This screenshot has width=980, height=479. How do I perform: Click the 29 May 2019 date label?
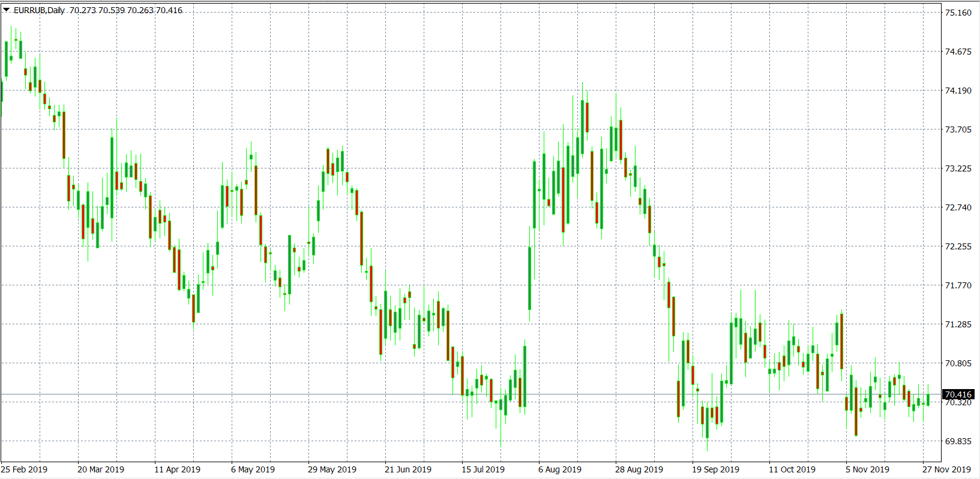332,469
